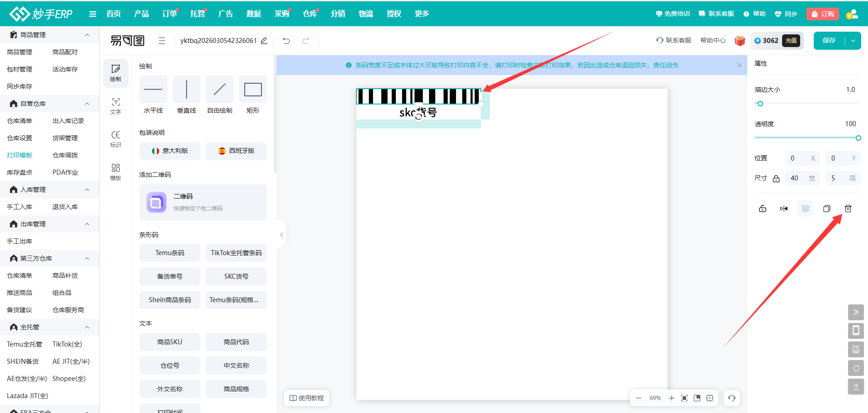
Task: Dismiss the blue barcode warning banner
Action: (x=740, y=65)
